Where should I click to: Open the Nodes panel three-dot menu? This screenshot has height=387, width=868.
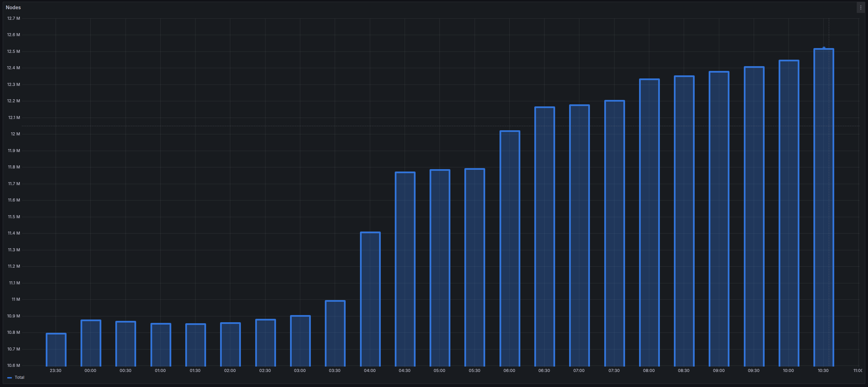click(860, 8)
